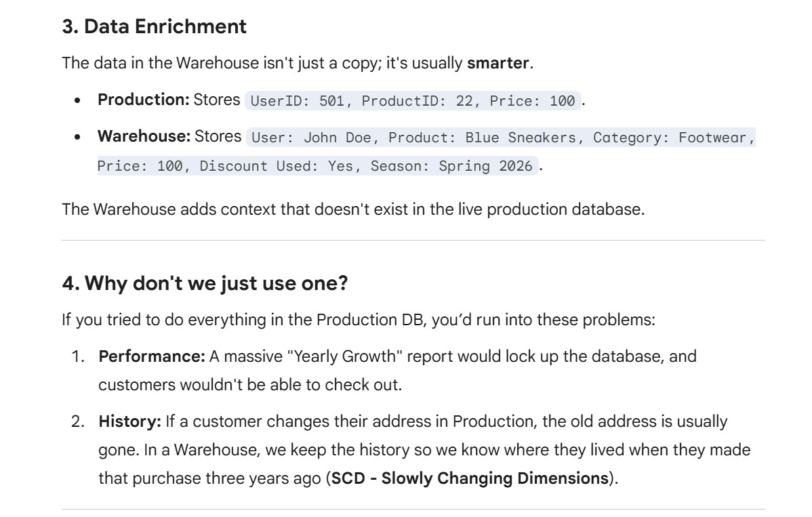Click the list number "2." before History
The image size is (812, 517).
(79, 421)
